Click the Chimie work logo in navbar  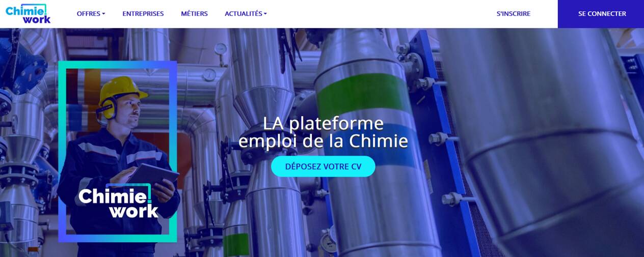[28, 14]
